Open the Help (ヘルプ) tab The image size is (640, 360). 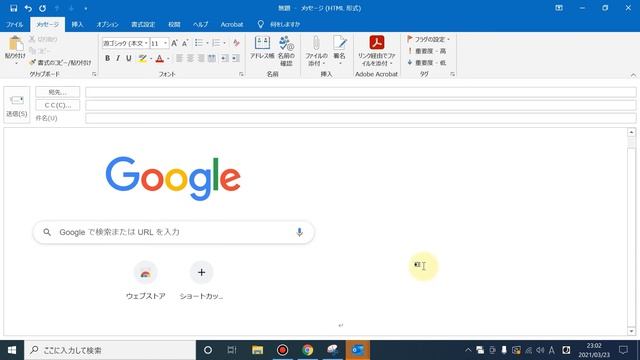coord(200,24)
